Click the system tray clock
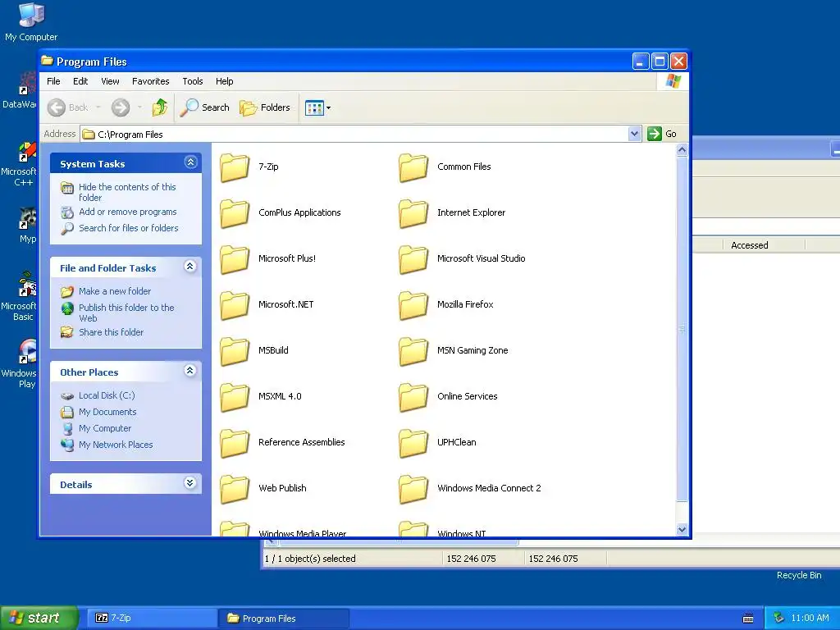Screen dimensions: 840x630 coord(810,619)
